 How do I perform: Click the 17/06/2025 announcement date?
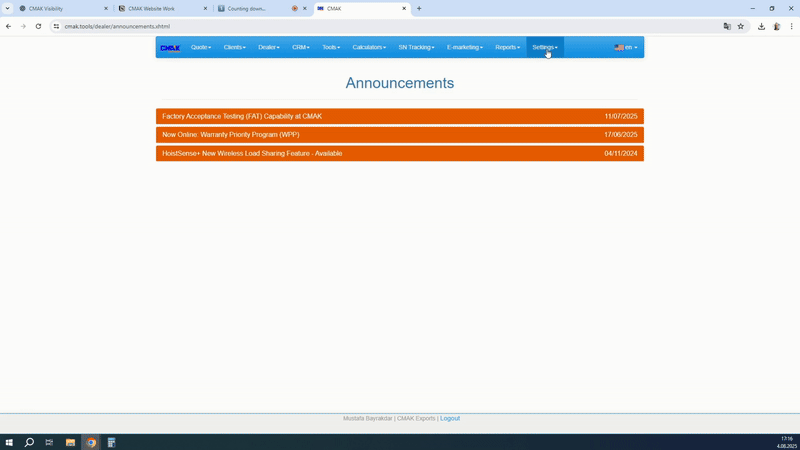(x=621, y=135)
